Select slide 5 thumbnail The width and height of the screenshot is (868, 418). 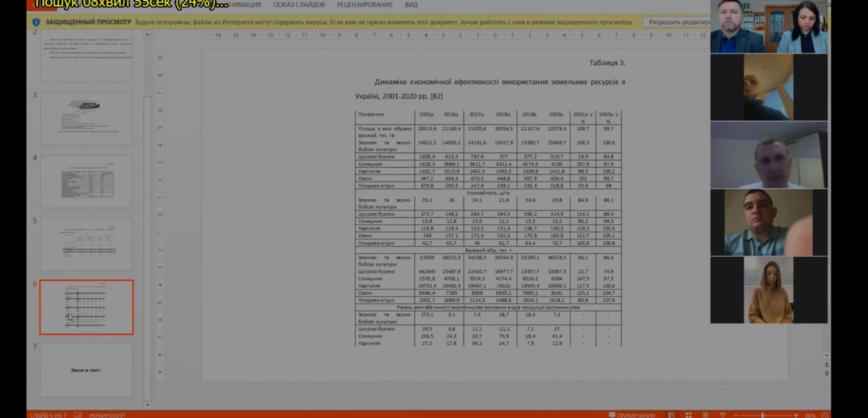pos(86,244)
